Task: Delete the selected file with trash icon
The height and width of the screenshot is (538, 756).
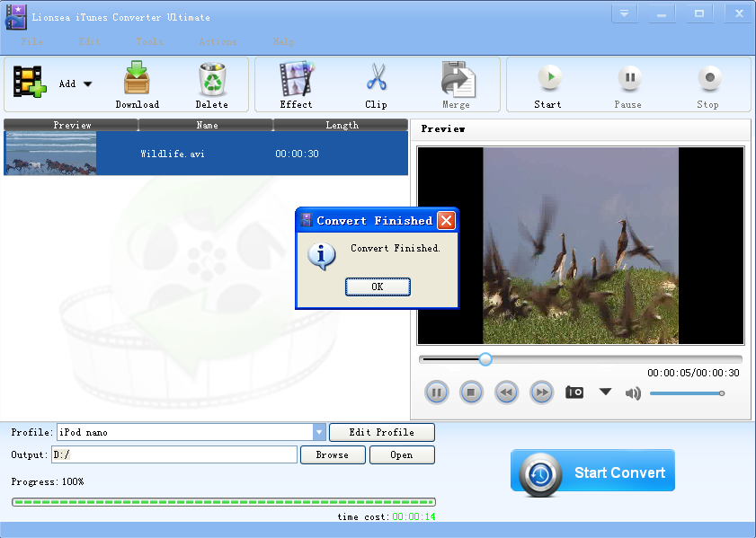Action: coord(211,84)
